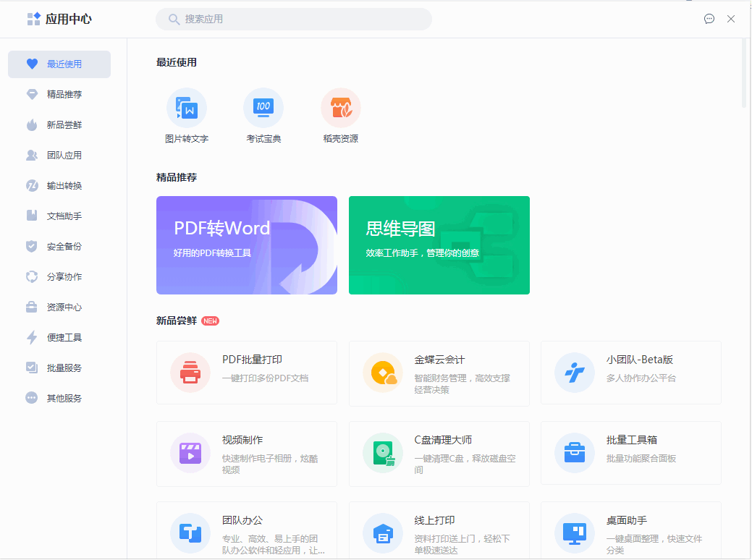Click the 桌面助手 title text

pyautogui.click(x=626, y=520)
